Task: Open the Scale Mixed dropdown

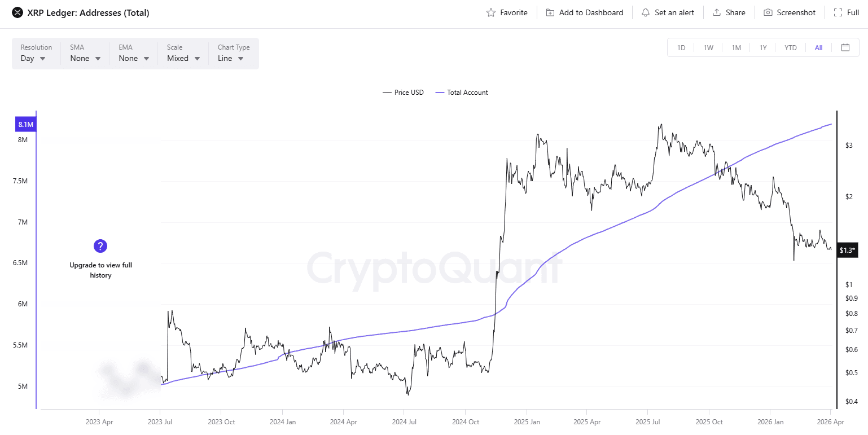Action: coord(183,58)
